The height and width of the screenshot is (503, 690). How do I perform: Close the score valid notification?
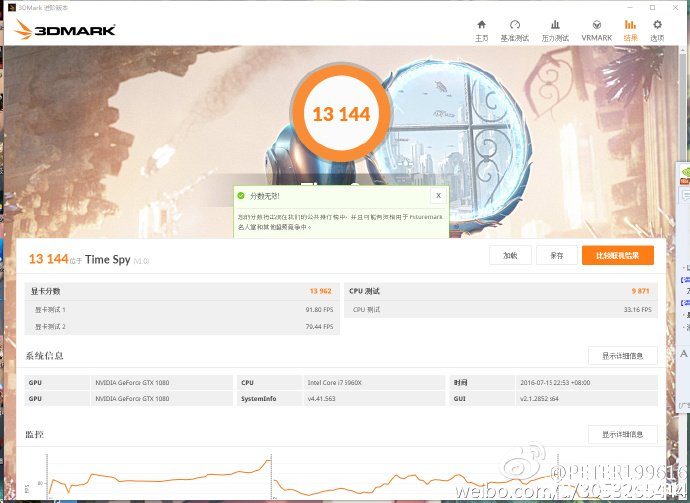(x=438, y=195)
